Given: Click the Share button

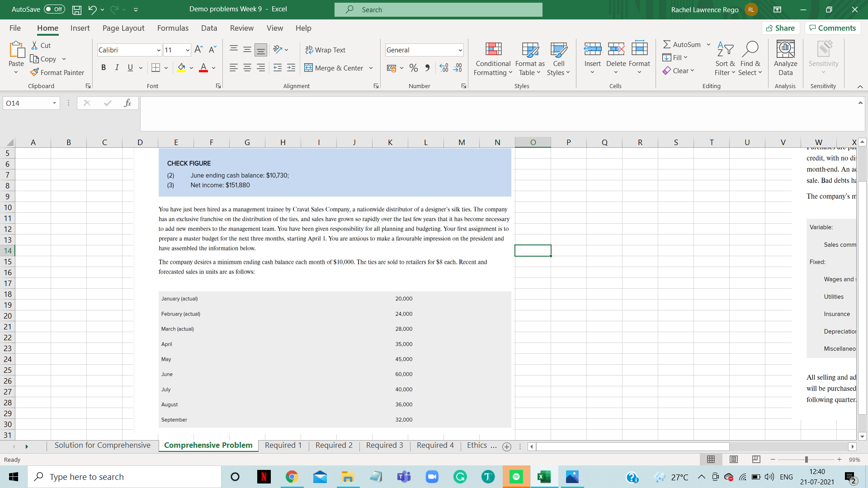Looking at the screenshot, I should 781,28.
